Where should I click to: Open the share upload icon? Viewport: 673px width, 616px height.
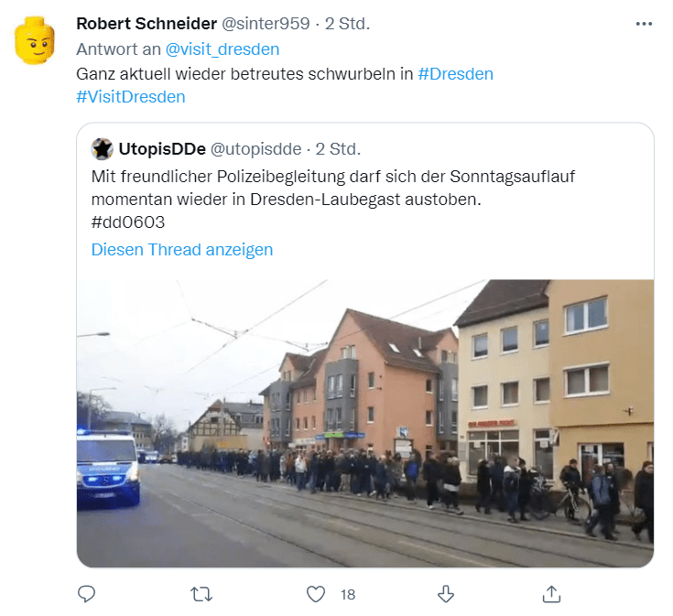(x=551, y=594)
